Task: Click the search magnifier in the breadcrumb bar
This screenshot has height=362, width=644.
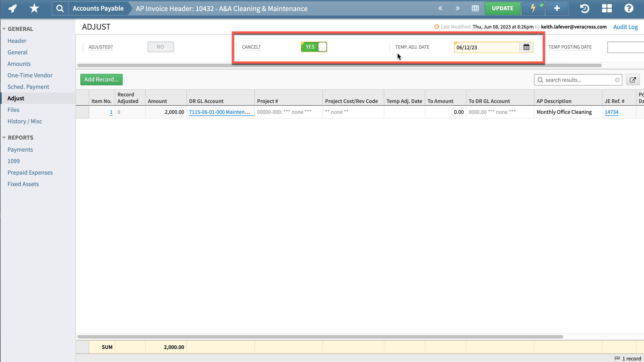Action: pos(60,8)
